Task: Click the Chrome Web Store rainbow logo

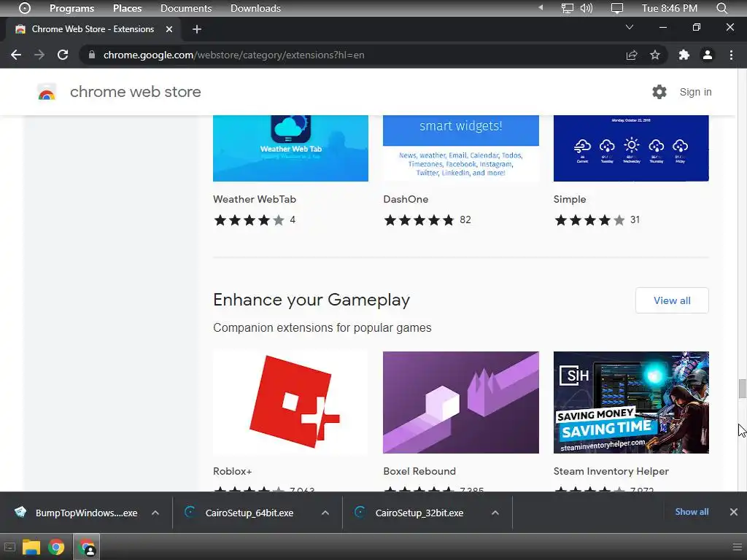Action: [x=47, y=92]
